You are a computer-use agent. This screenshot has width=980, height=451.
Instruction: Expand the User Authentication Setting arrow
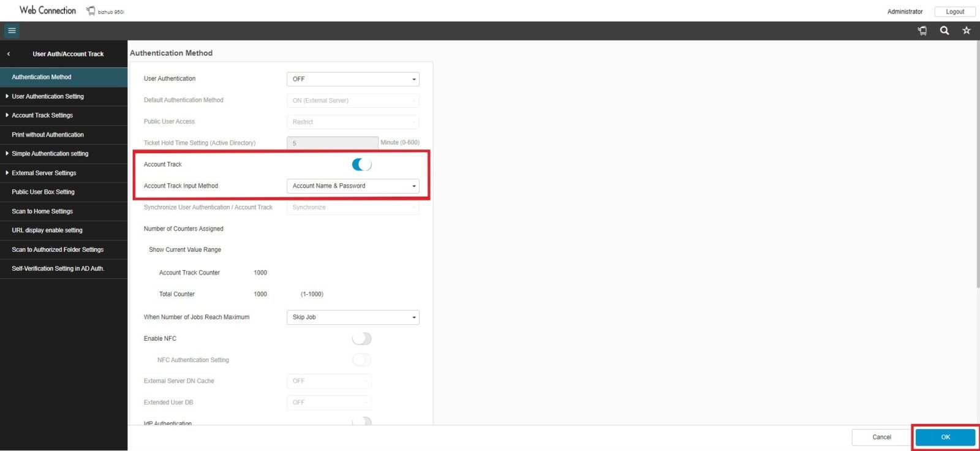pyautogui.click(x=7, y=96)
